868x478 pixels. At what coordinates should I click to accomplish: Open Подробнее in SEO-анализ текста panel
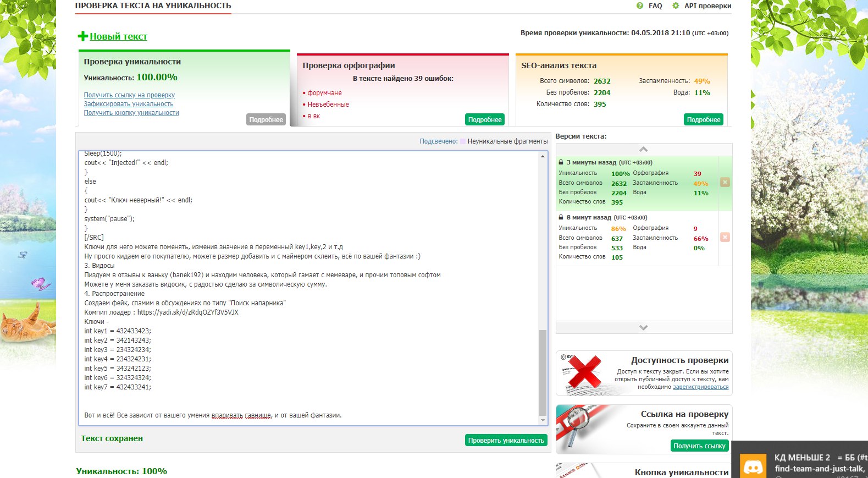click(704, 119)
